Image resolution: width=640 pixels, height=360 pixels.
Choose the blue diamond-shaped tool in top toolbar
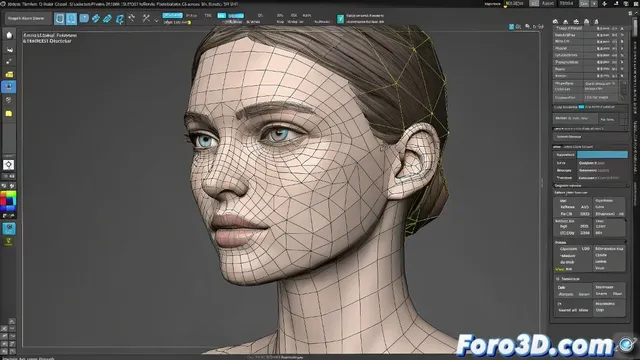96,18
